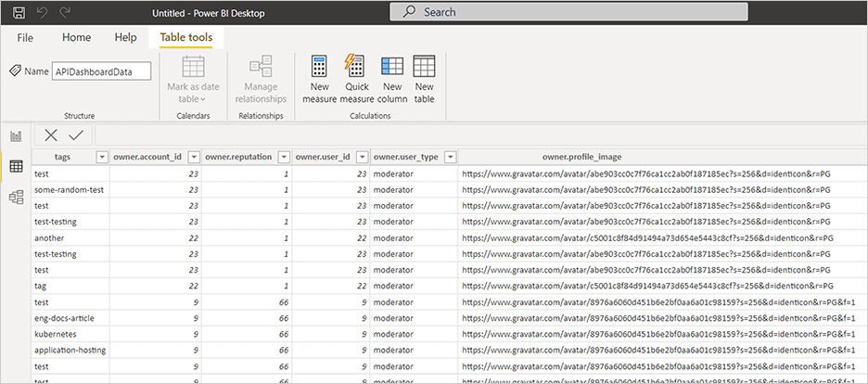Switch to Model view in sidebar
The image size is (868, 384).
(16, 197)
